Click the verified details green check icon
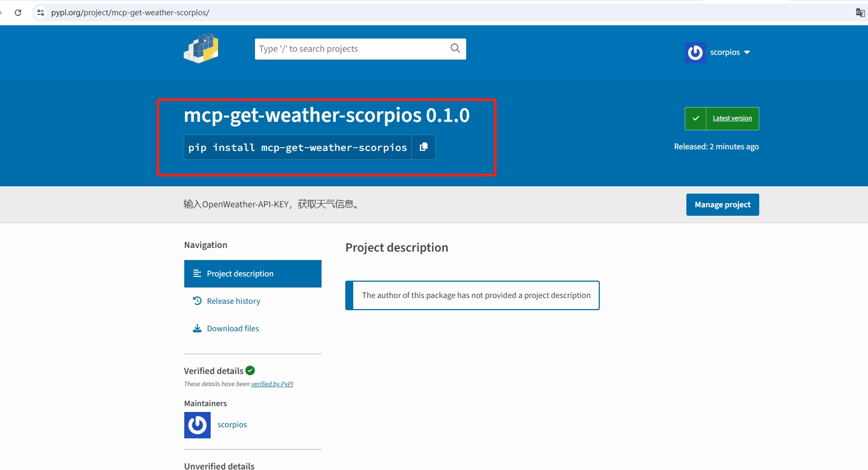 pos(250,370)
